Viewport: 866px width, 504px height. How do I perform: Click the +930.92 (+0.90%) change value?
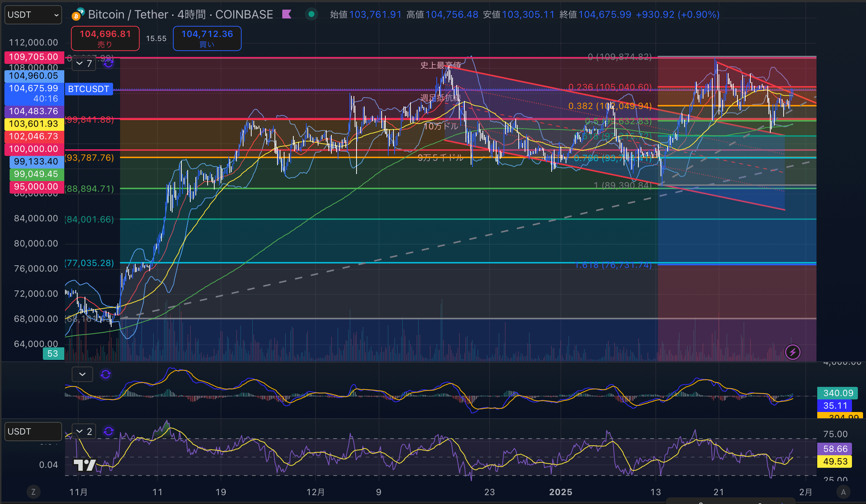pos(678,14)
